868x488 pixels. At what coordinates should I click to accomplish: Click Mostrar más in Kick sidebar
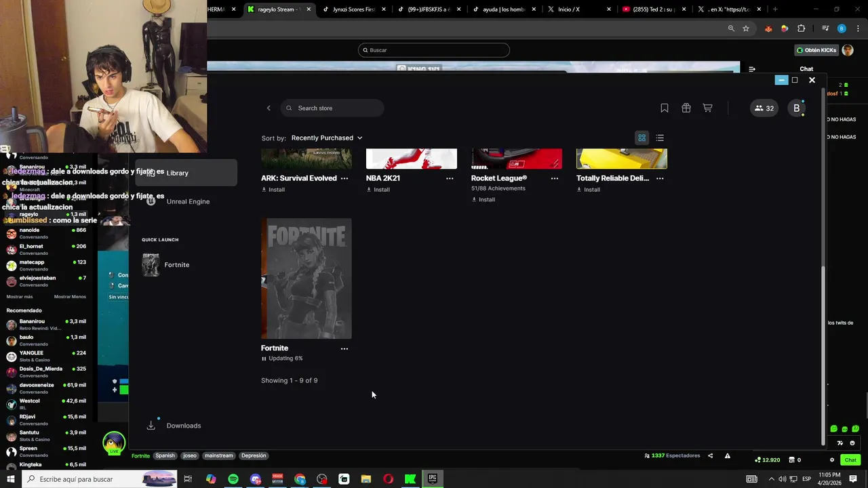tap(20, 297)
